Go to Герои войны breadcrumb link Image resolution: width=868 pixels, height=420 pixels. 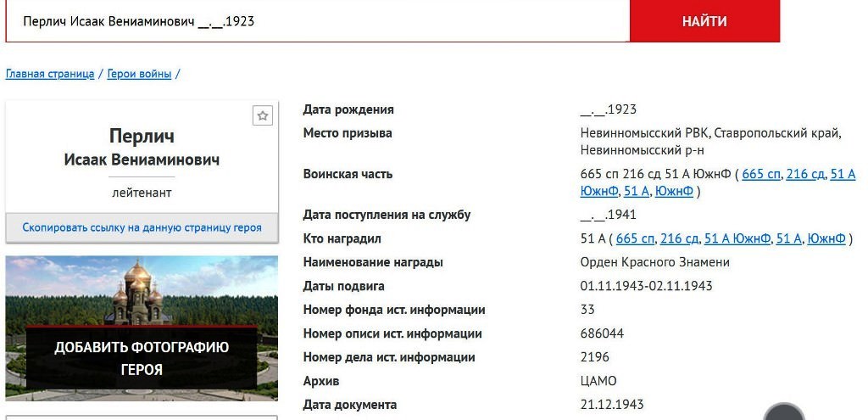click(139, 74)
